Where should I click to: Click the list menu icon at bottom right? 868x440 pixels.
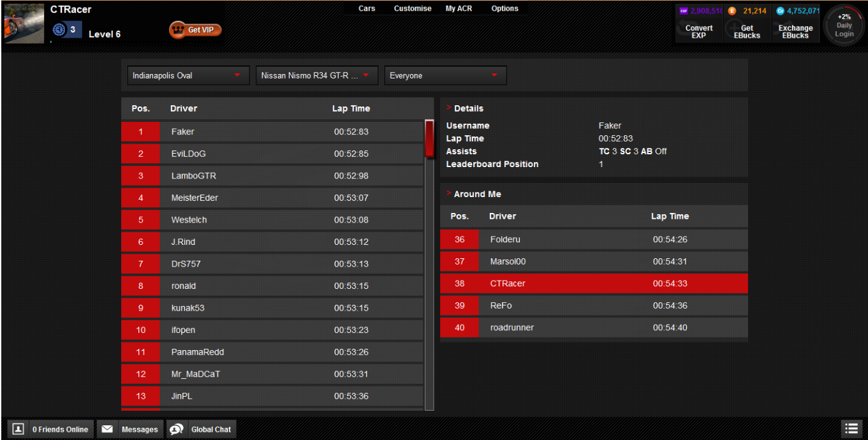pyautogui.click(x=850, y=429)
